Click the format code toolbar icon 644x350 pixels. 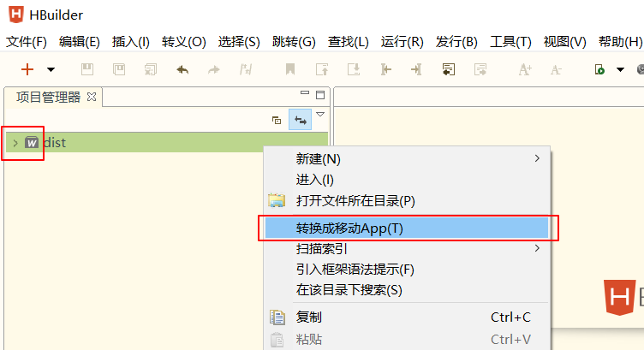[246, 69]
